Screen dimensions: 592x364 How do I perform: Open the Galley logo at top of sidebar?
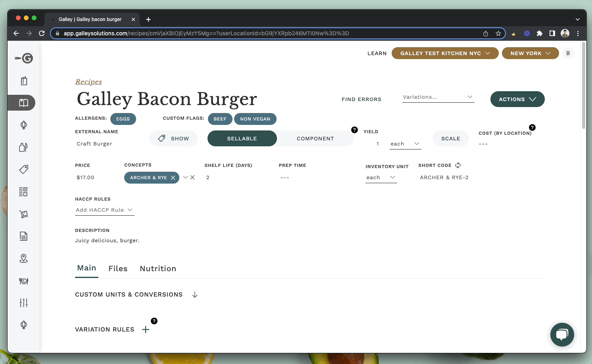click(23, 58)
